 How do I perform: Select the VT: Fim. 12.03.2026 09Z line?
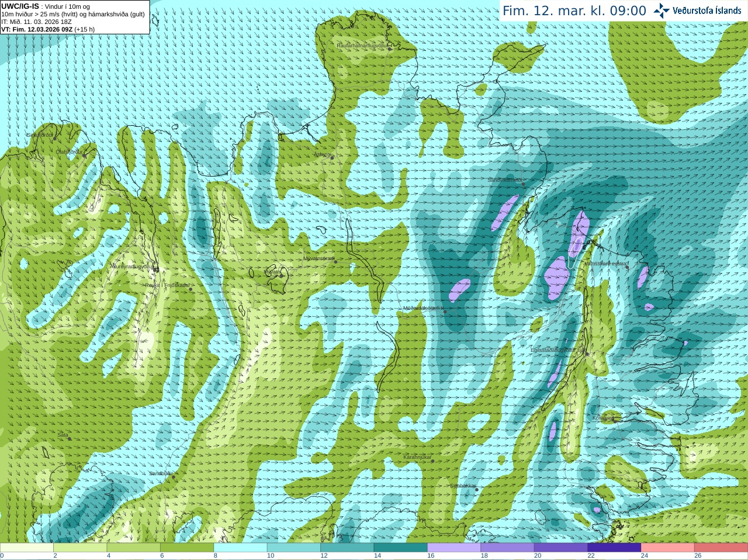pos(48,29)
